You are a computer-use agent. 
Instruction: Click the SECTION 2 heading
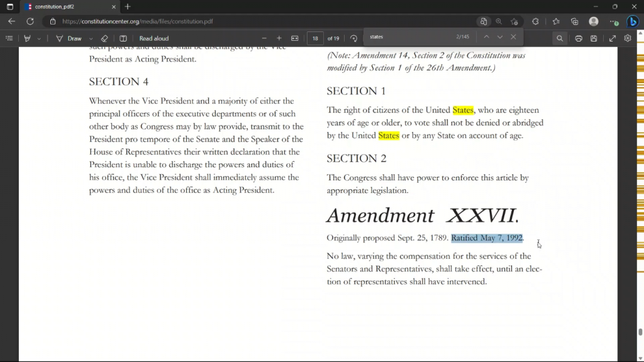pos(357,158)
